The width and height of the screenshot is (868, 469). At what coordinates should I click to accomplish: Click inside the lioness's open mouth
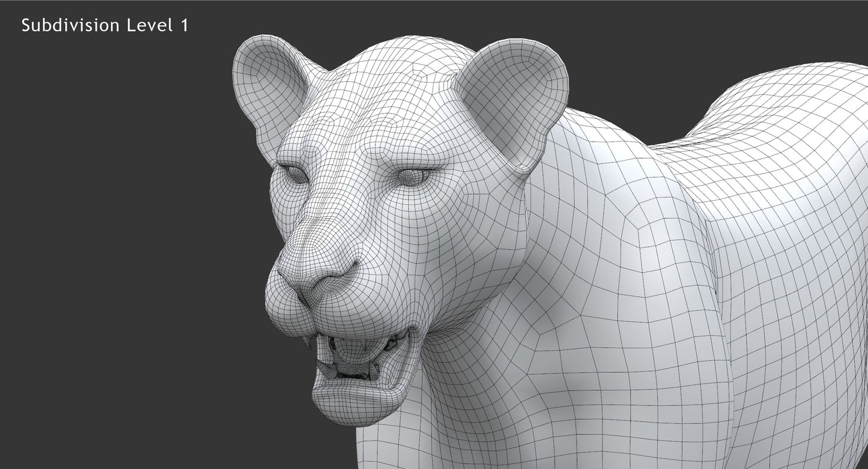coord(360,360)
